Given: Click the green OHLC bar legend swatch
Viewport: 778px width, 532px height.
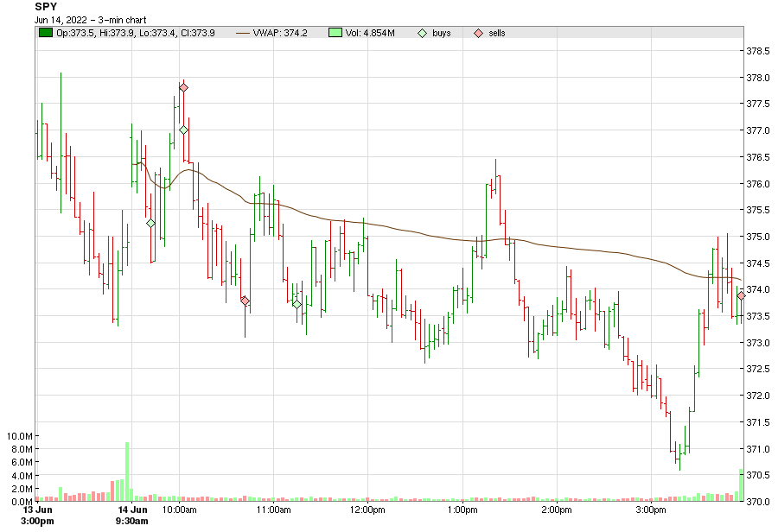Looking at the screenshot, I should [46, 33].
